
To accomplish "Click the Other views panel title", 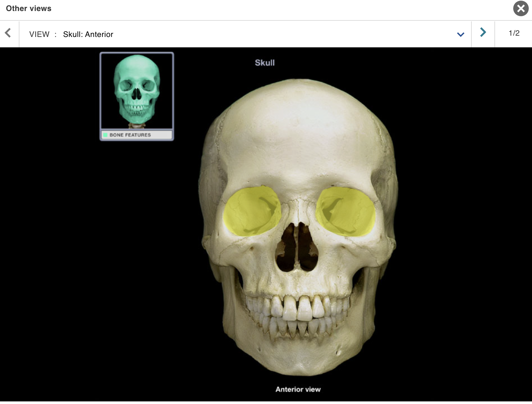I will [28, 8].
